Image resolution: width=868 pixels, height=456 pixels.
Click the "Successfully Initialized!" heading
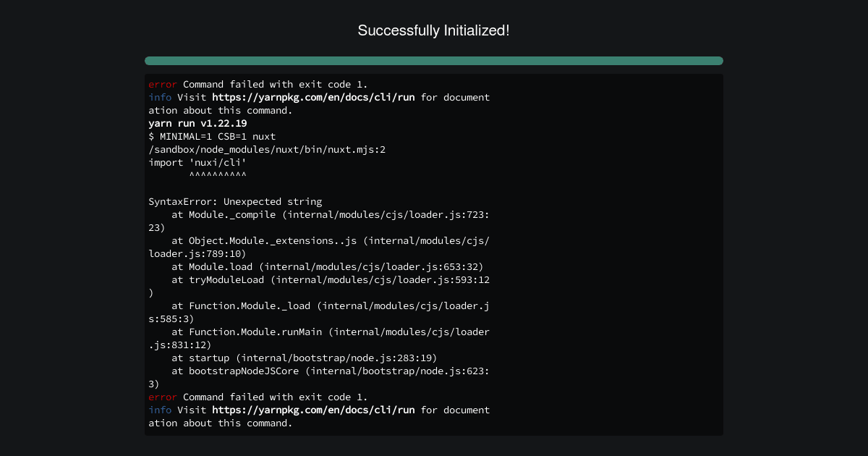click(434, 30)
